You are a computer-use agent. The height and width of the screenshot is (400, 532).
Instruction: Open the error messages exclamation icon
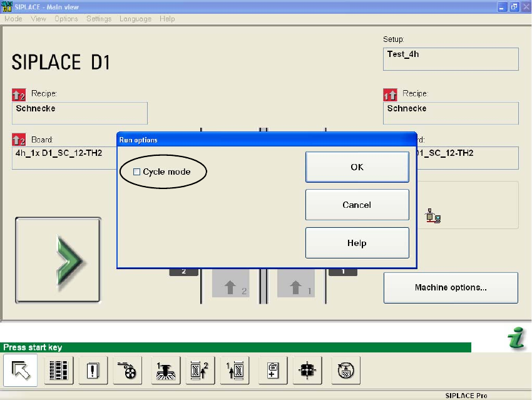click(x=93, y=370)
